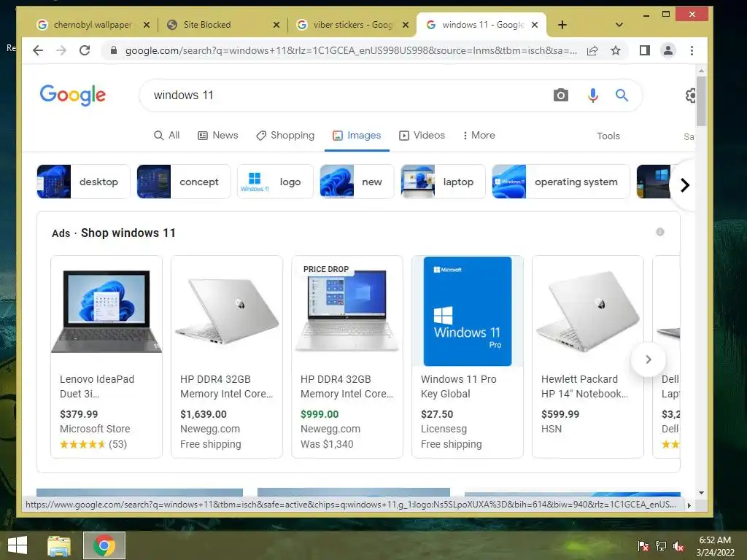Image resolution: width=747 pixels, height=560 pixels.
Task: Show more shopping ads with carousel arrow
Action: (648, 359)
